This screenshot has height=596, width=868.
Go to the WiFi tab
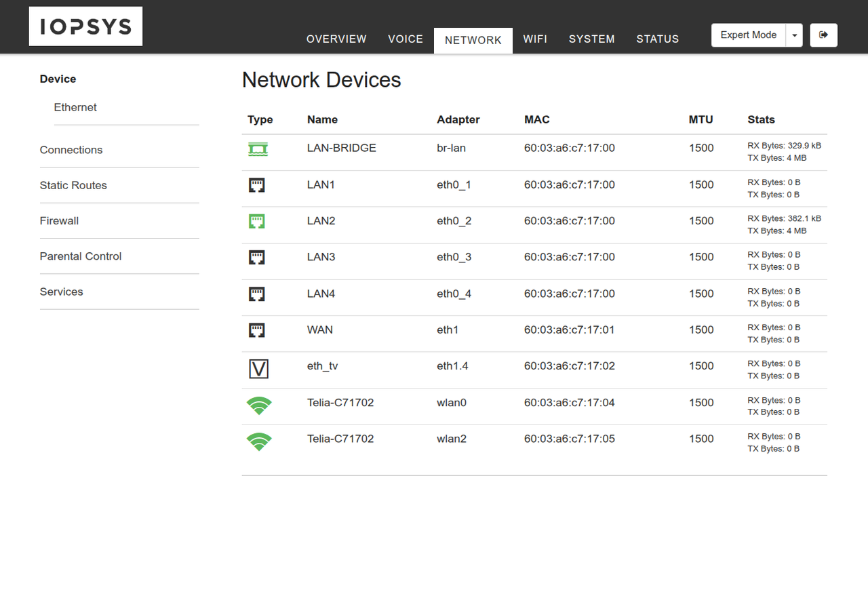coord(535,39)
